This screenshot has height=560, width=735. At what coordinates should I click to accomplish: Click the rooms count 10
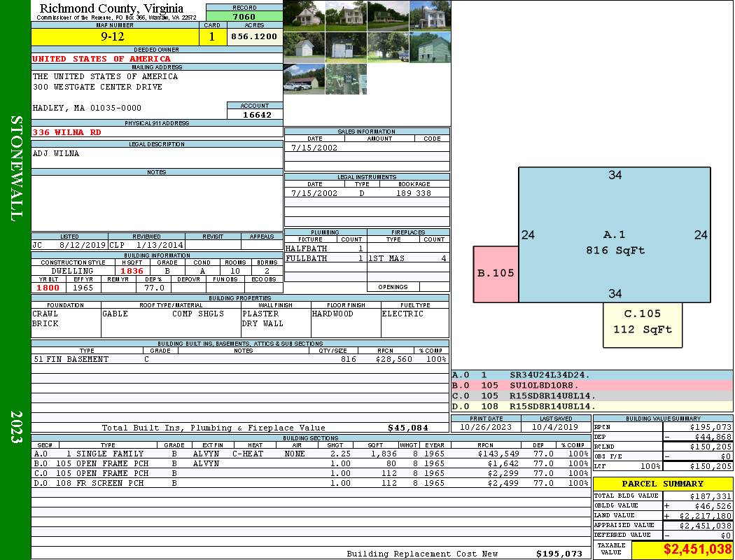pos(235,271)
